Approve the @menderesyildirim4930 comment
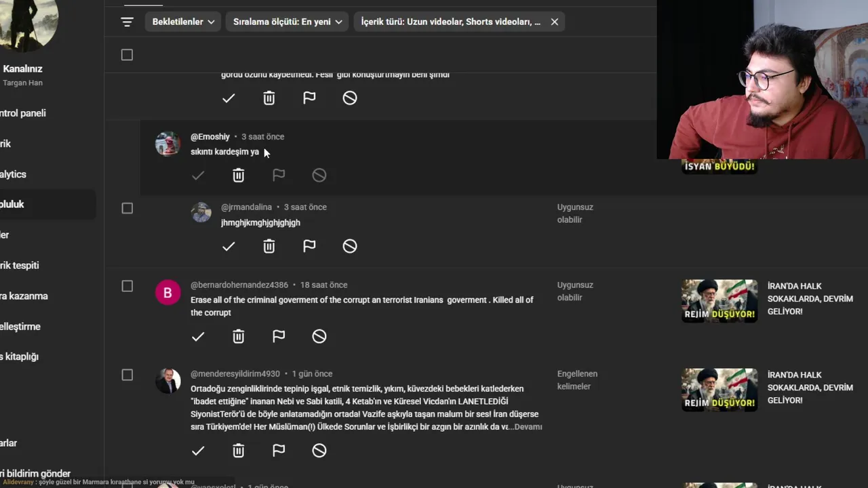The width and height of the screenshot is (868, 488). point(198,450)
